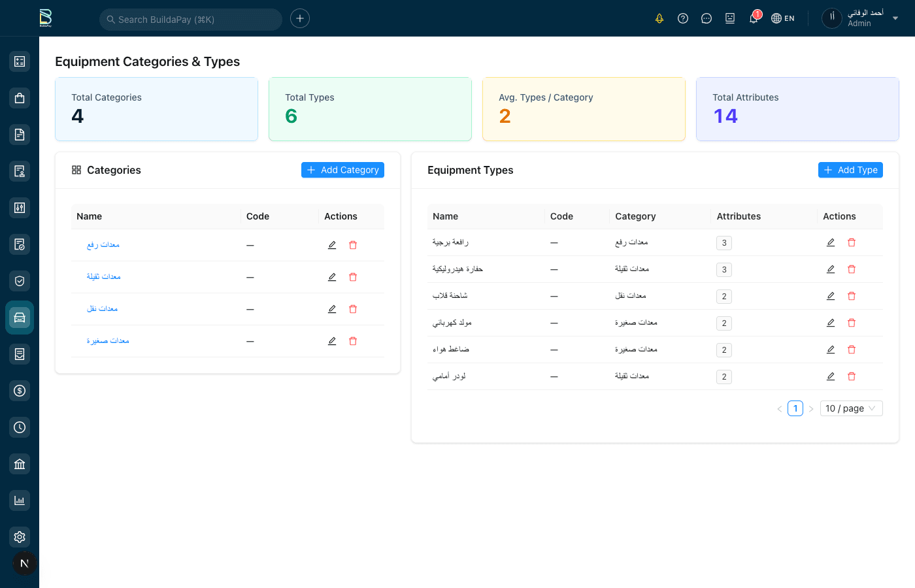Screen dimensions: 915x588
Task: Edit the لودر أمامي equipment type
Action: point(831,376)
